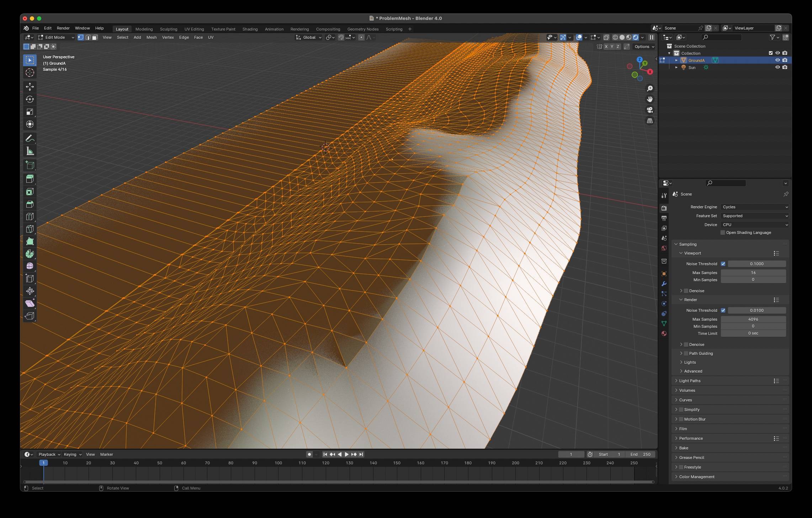Open Device dropdown showing CPU

(x=755, y=225)
